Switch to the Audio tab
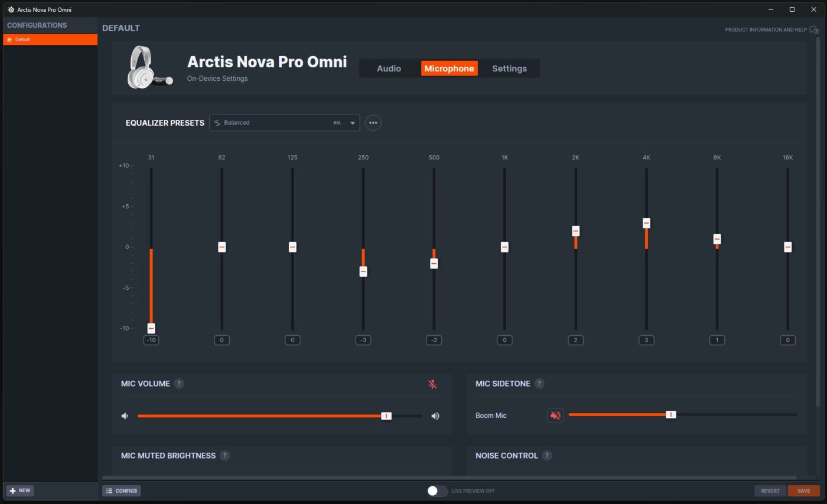Viewport: 827px width, 504px height. (x=389, y=68)
